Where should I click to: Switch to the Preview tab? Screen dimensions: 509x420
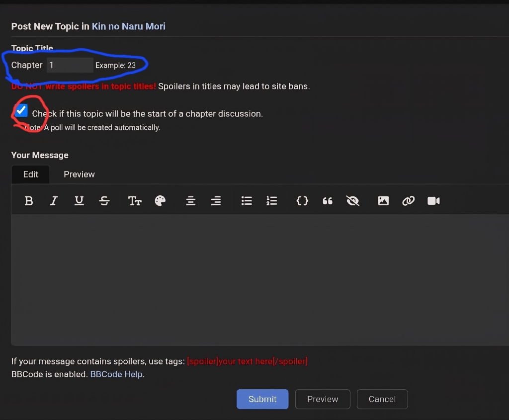[x=79, y=174]
